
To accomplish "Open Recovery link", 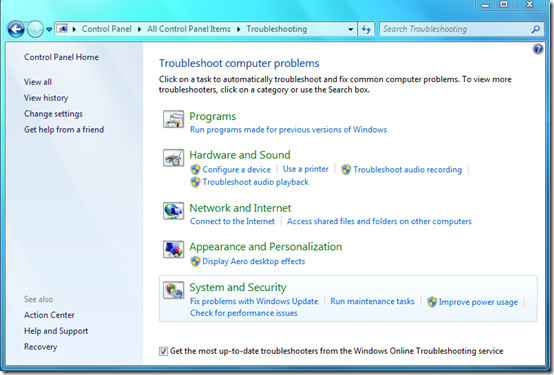I will (41, 347).
